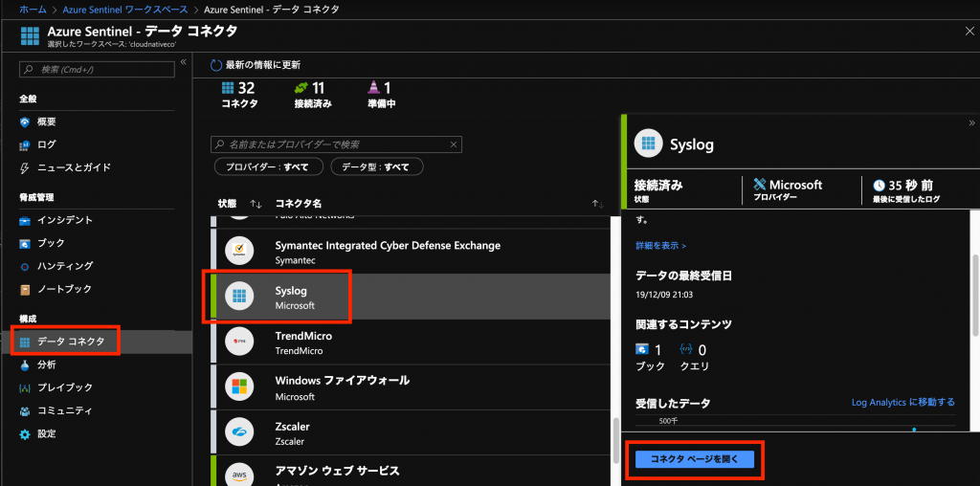Screen dimensions: 980x486
Task: Open the データ型 : すべて filter
Action: 377,166
